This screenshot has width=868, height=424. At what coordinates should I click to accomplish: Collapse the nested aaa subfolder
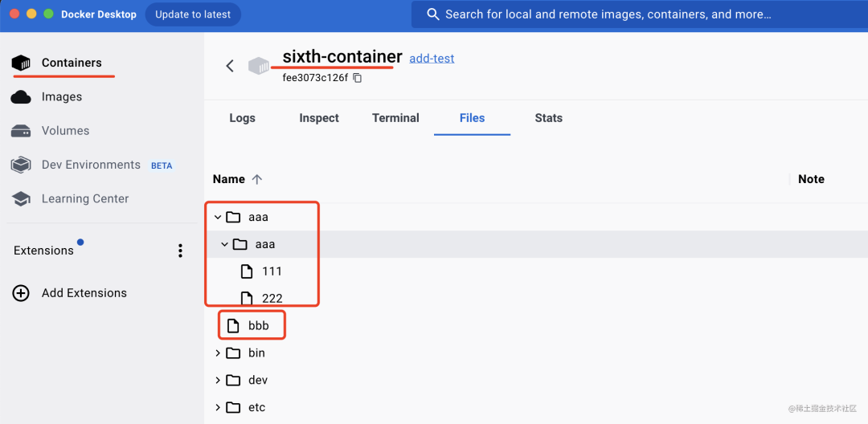(x=224, y=244)
